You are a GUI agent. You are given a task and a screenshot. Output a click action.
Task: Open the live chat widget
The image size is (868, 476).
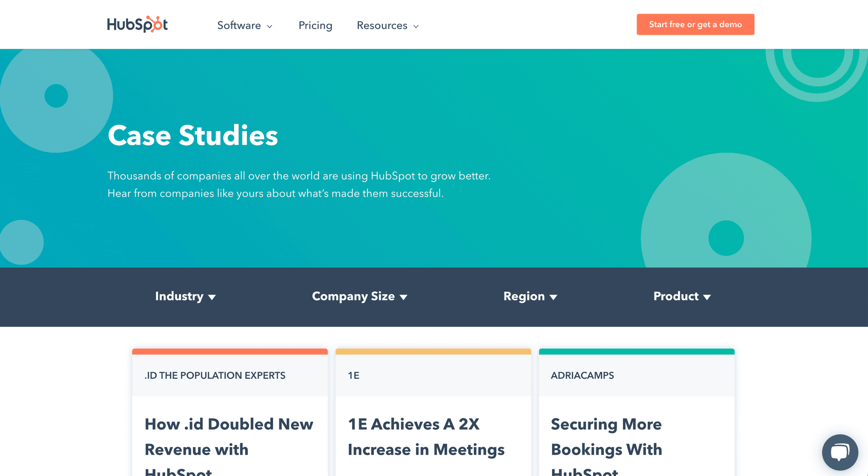[840, 452]
